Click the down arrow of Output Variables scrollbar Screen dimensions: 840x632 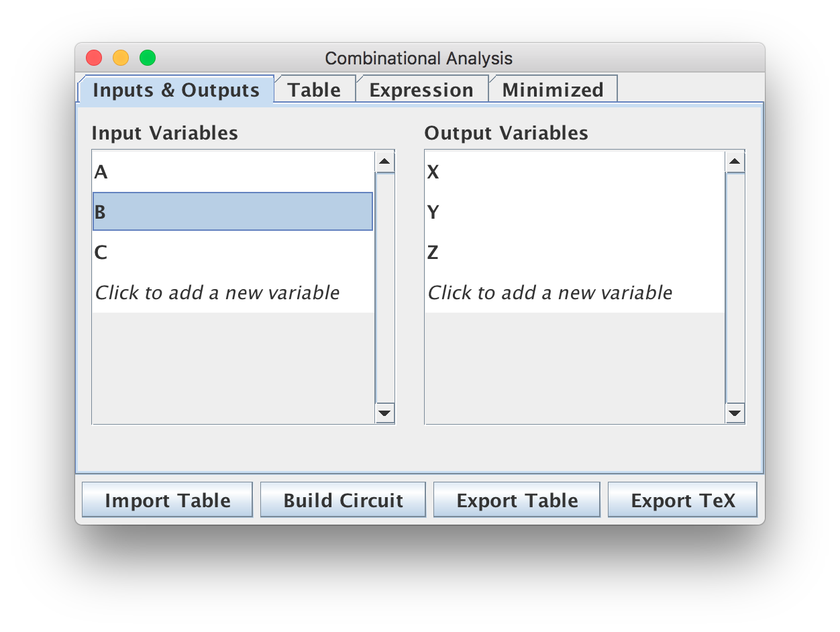tap(735, 413)
